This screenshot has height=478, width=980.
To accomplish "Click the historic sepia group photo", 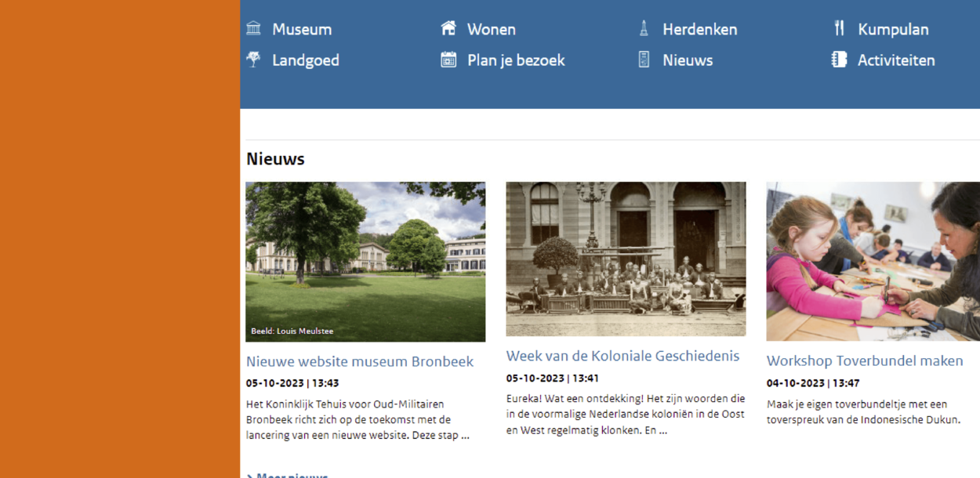I will pyautogui.click(x=626, y=259).
